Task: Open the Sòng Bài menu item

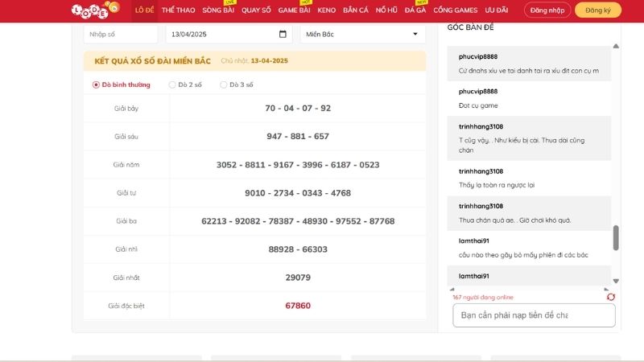Action: coord(217,10)
